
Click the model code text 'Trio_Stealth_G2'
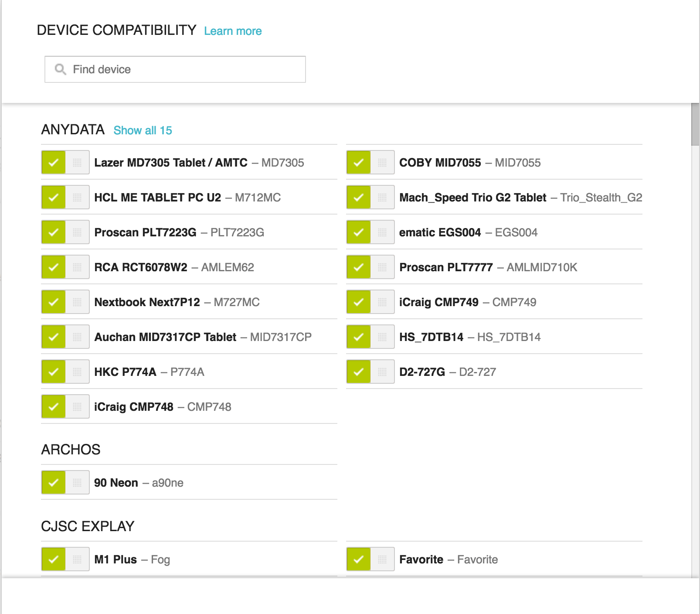click(601, 198)
